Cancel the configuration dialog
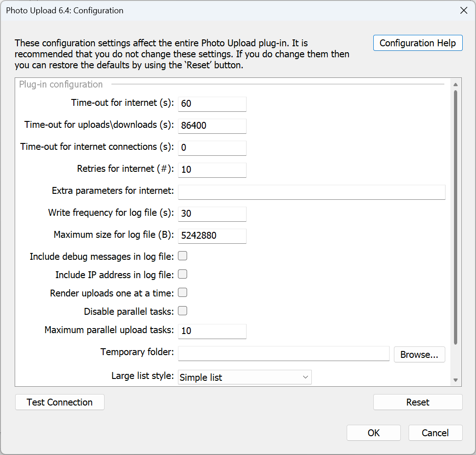This screenshot has width=476, height=455. tap(435, 433)
